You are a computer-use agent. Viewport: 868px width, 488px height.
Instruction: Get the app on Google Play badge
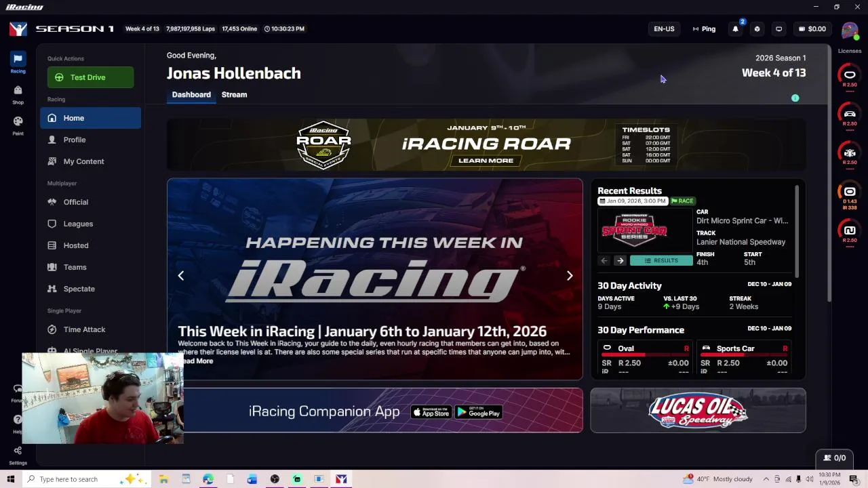tap(478, 412)
